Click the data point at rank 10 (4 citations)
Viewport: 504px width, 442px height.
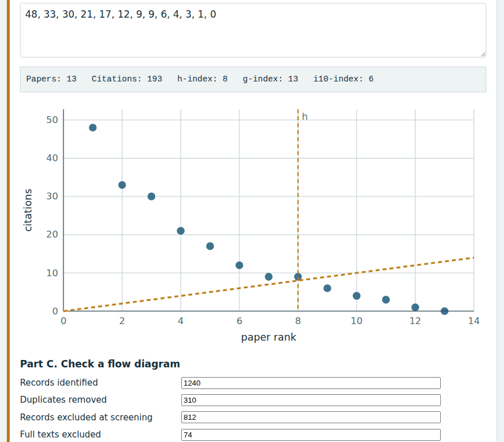tap(356, 296)
